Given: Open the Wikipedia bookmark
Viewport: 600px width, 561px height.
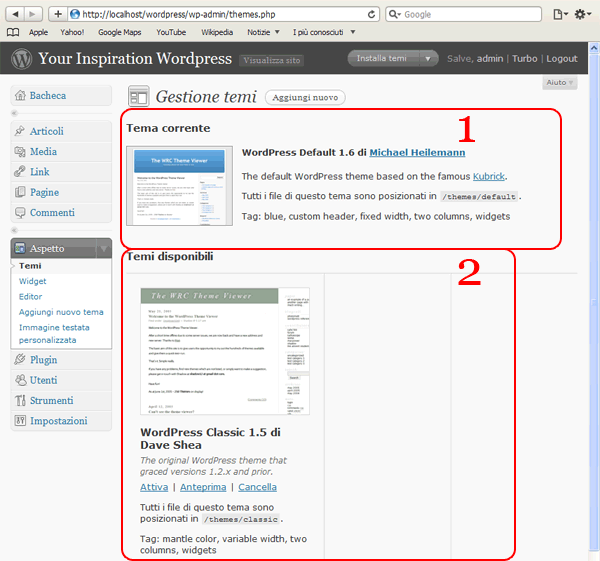Looking at the screenshot, I should [217, 32].
